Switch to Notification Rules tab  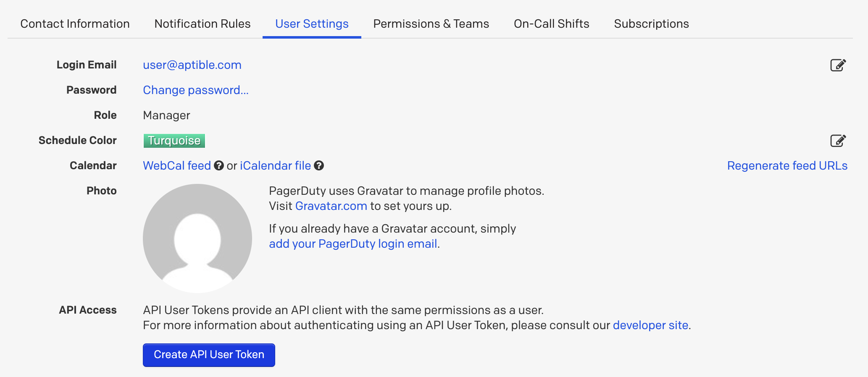click(x=203, y=24)
